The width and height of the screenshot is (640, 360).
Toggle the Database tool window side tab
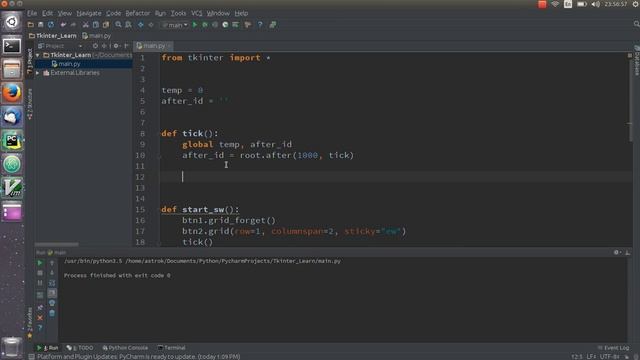pos(636,60)
